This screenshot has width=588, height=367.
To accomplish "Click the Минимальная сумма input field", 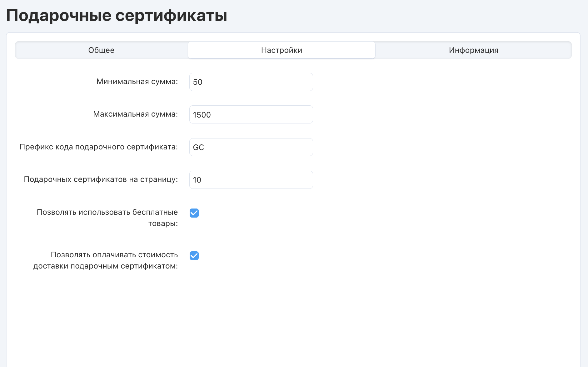I will [251, 82].
